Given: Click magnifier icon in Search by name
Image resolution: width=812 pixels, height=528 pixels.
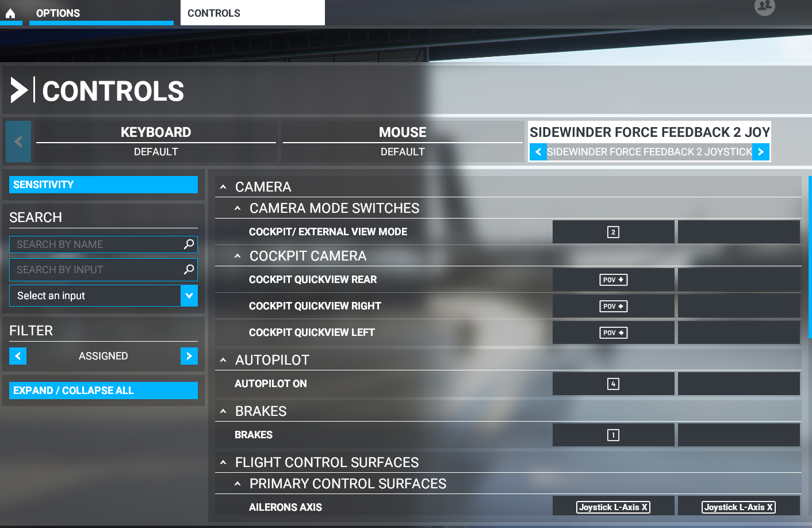Looking at the screenshot, I should (x=189, y=244).
